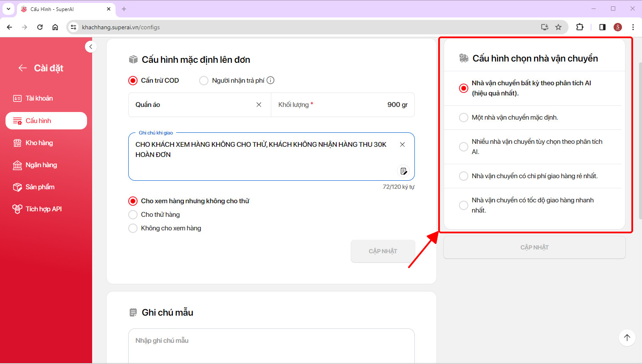This screenshot has width=642, height=364.
Task: Show info about Người nhận trả phí
Action: click(x=270, y=80)
